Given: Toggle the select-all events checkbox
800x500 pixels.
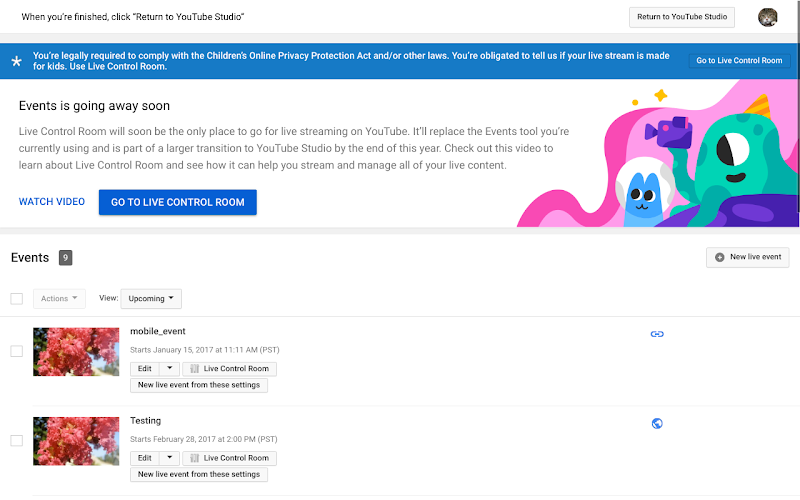Looking at the screenshot, I should 17,298.
